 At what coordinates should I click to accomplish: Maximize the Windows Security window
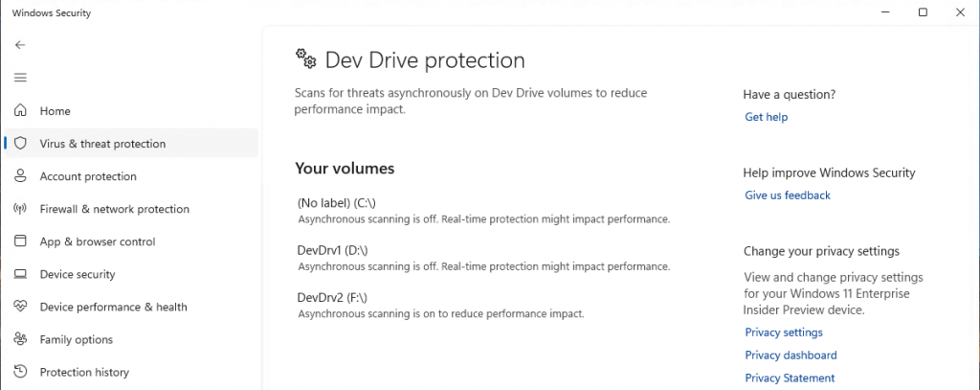(x=923, y=11)
